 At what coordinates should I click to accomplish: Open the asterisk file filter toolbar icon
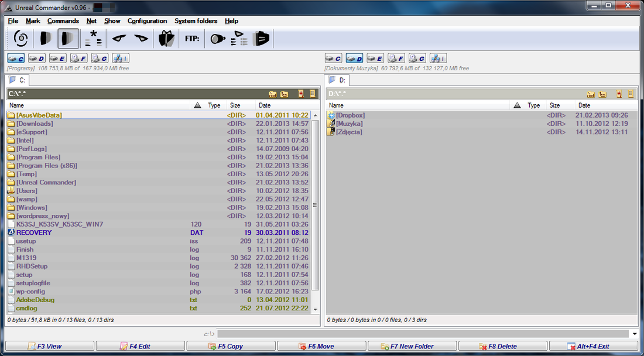tap(94, 39)
